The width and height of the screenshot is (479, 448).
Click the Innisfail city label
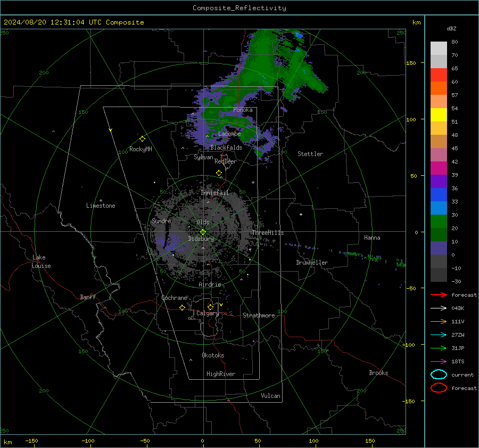tap(215, 193)
